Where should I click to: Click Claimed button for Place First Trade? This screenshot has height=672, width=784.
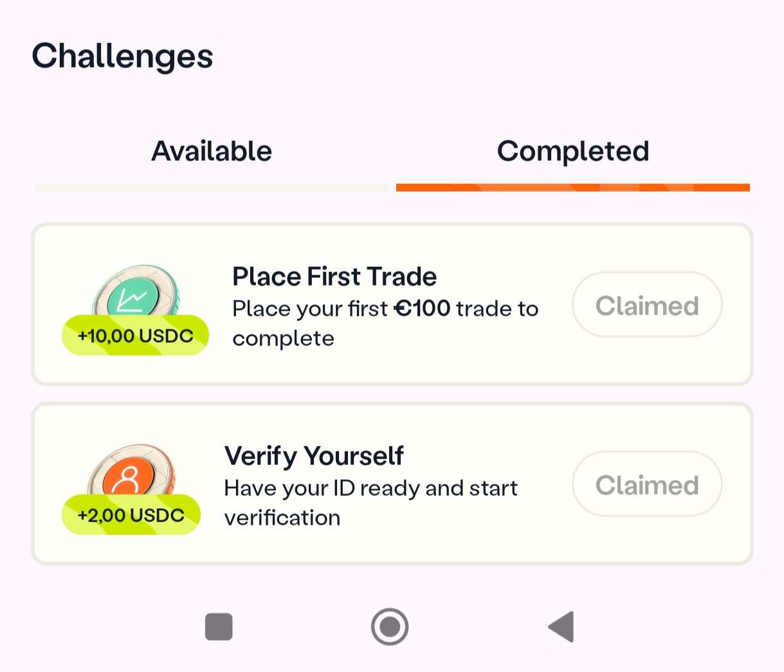tap(646, 305)
